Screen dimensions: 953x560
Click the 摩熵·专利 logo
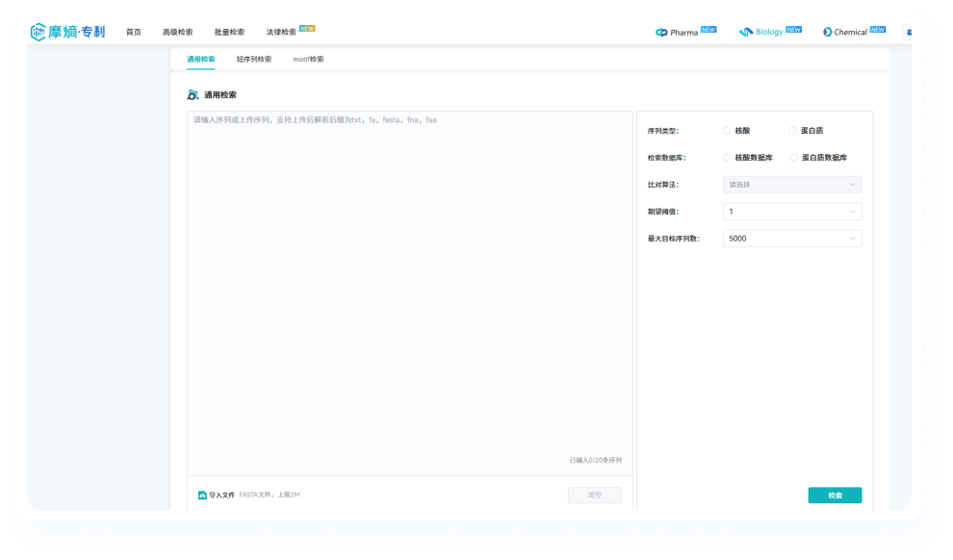pos(67,32)
